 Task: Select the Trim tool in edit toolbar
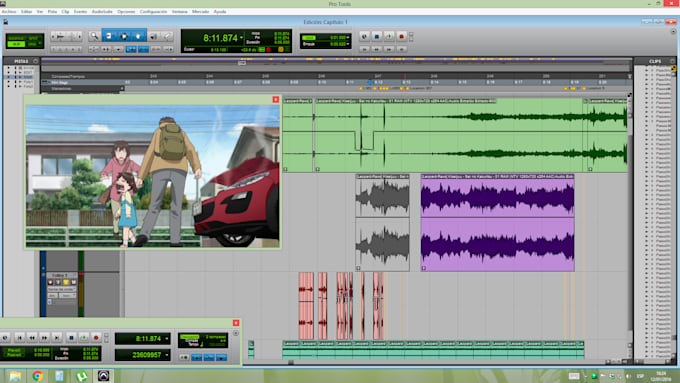pyautogui.click(x=109, y=36)
